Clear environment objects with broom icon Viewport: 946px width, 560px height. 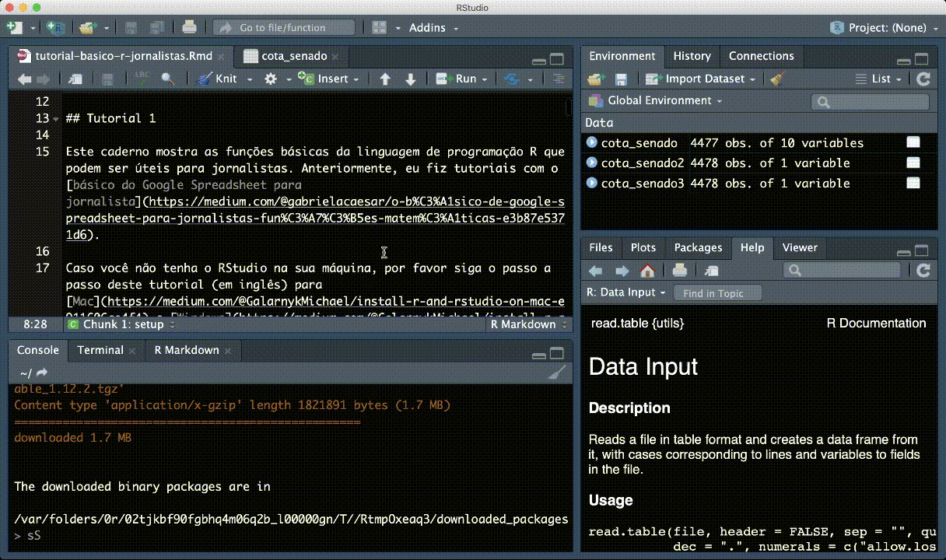tap(776, 79)
